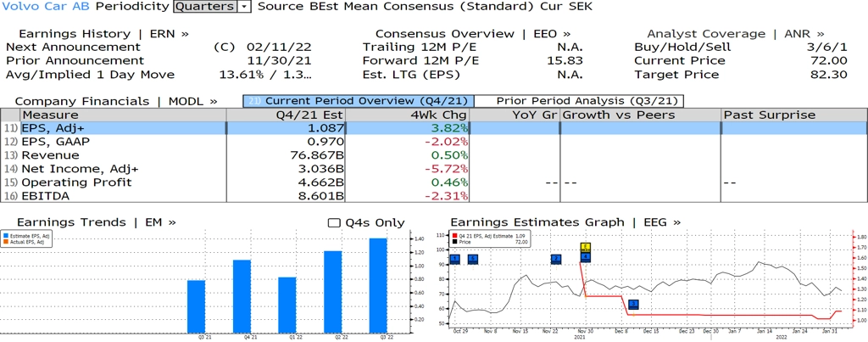Click the Prior Announcement date 11/30/21
The image size is (868, 342).
tap(281, 60)
